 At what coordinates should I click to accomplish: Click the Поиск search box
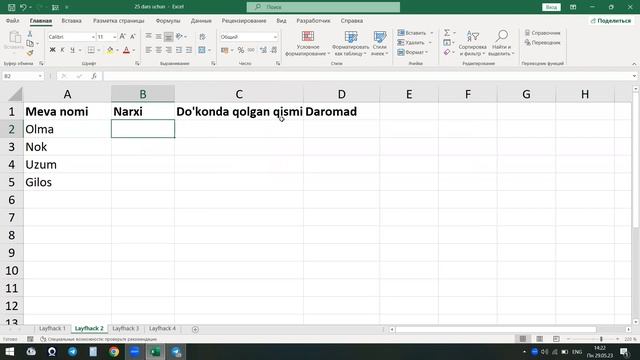[x=323, y=7]
